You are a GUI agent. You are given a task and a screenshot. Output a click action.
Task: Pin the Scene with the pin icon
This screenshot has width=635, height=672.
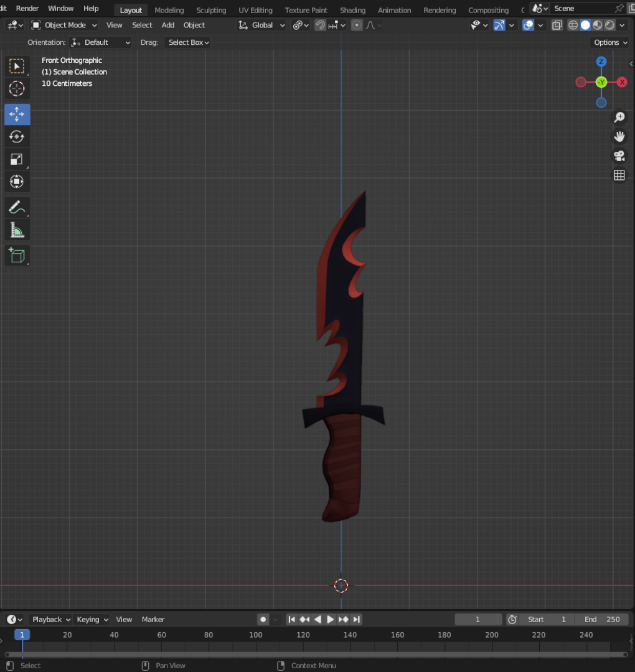[619, 9]
